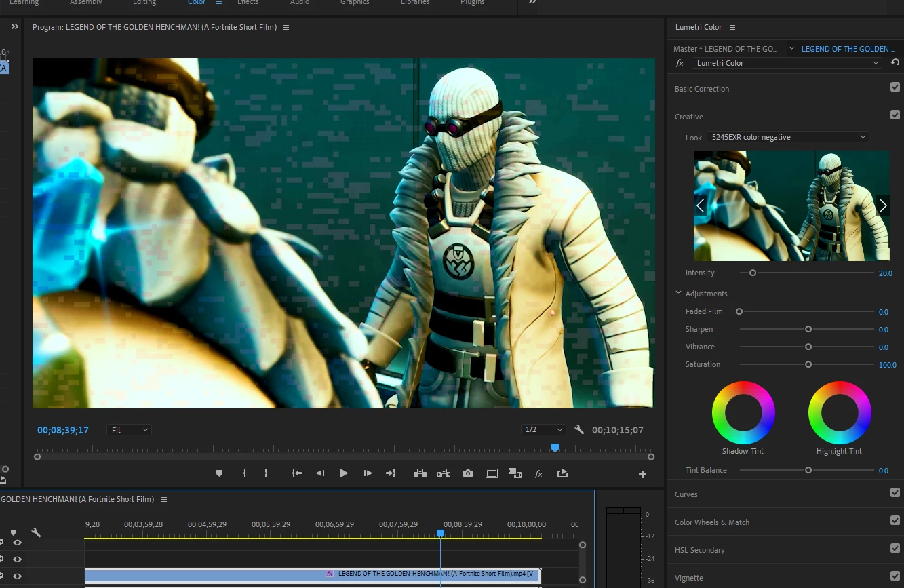904x588 pixels.
Task: Toggle the Vignette section checkbox
Action: [x=895, y=576]
